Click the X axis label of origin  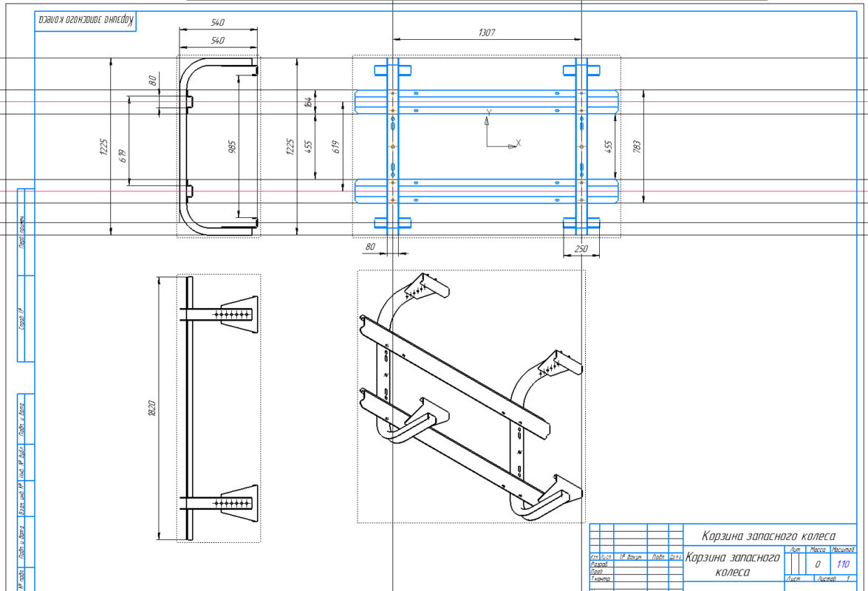(519, 143)
